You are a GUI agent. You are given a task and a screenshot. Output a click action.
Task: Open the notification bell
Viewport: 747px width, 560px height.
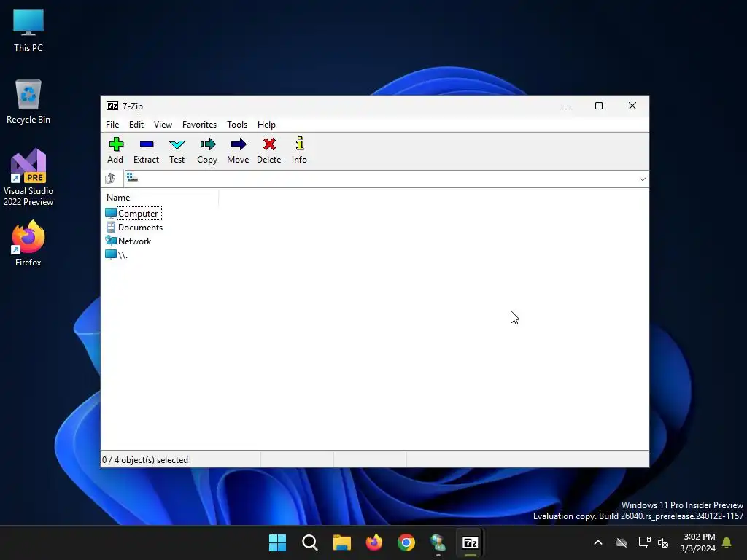[727, 542]
